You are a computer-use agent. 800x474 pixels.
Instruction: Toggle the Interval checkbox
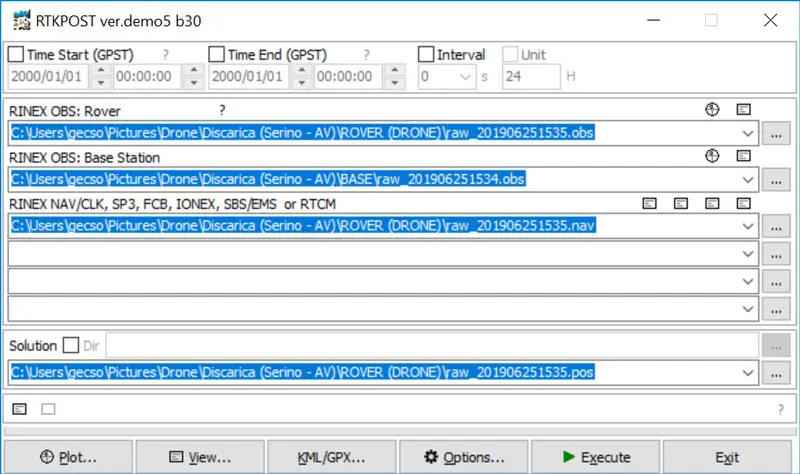(426, 54)
